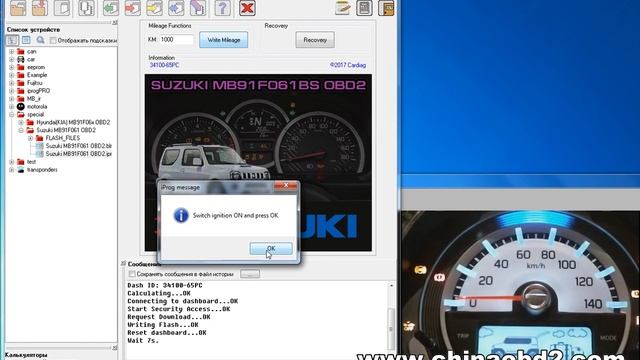
Task: Expand the 'Hyundai(KIA) MB91F06x OBD2' node
Action: [x=21, y=122]
